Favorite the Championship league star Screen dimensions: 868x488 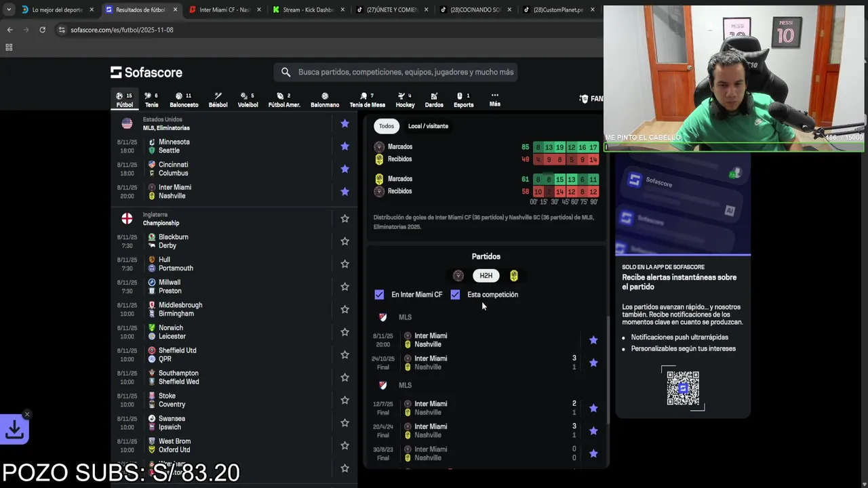pyautogui.click(x=344, y=218)
